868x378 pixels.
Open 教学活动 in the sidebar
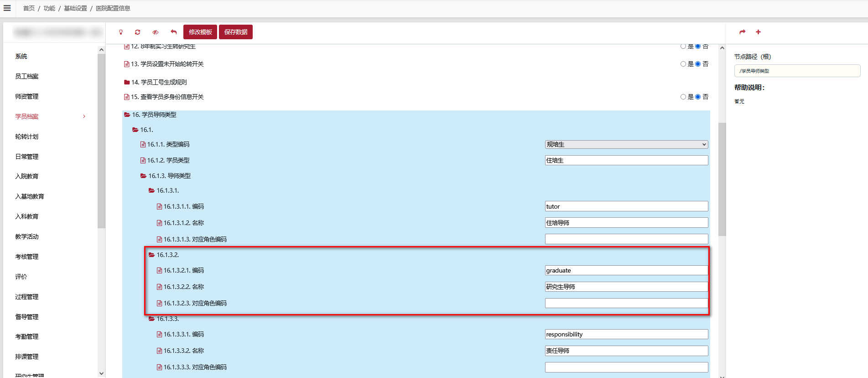(27, 236)
